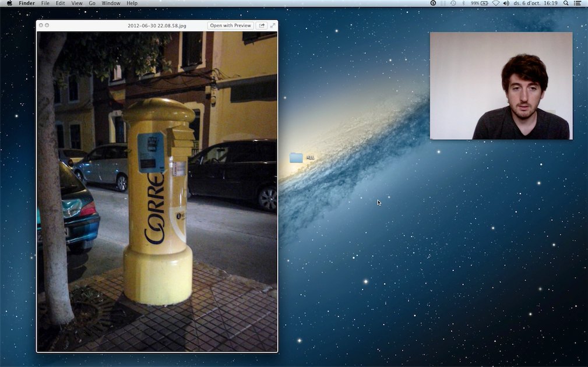
Task: Enter full screen in Quick Look window
Action: click(x=273, y=26)
